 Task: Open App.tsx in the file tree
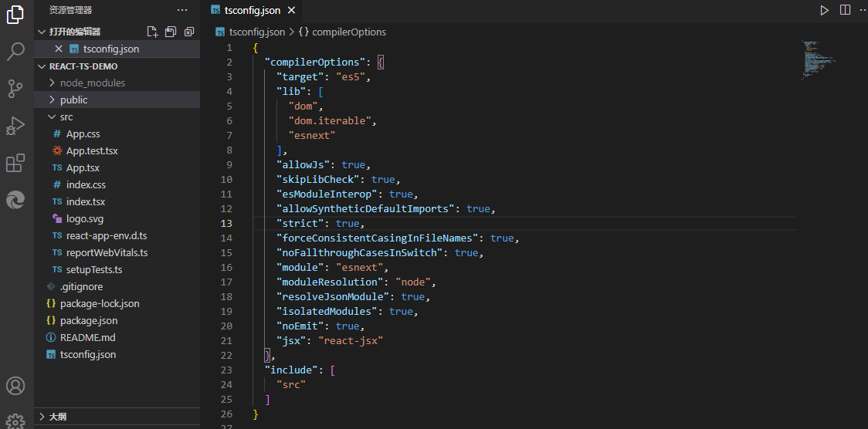click(83, 167)
